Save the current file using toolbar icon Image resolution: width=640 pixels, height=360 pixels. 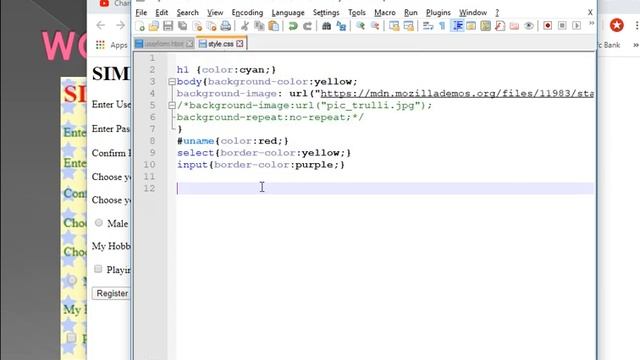click(x=168, y=27)
